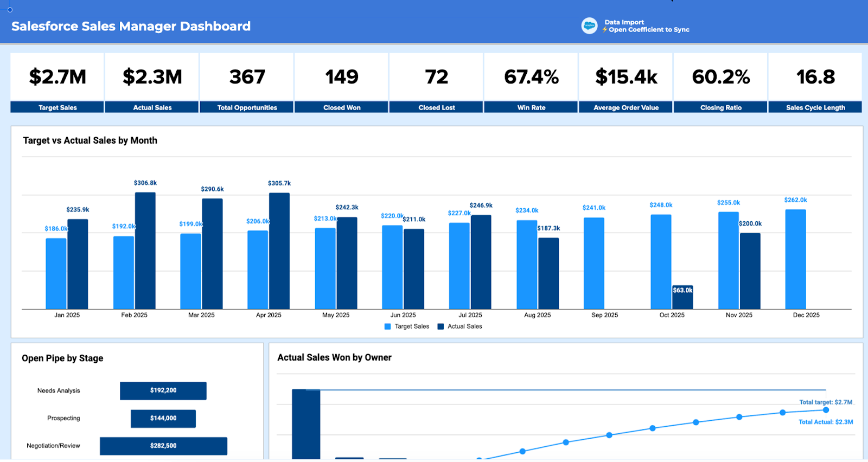Viewport: 868px width, 462px height.
Task: Click the Target Sales legend color square
Action: click(387, 326)
